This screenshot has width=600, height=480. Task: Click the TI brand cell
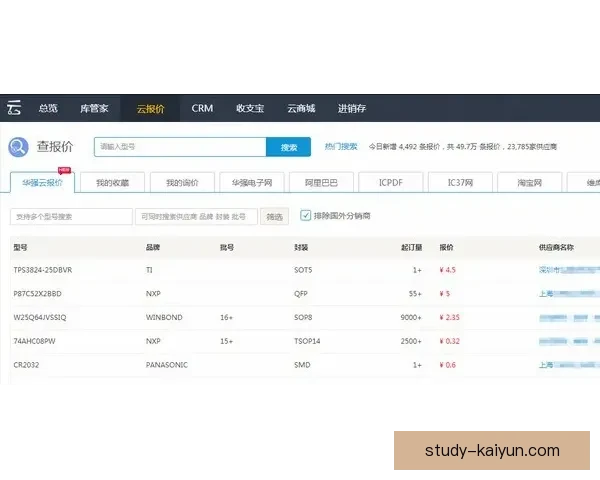click(x=149, y=270)
